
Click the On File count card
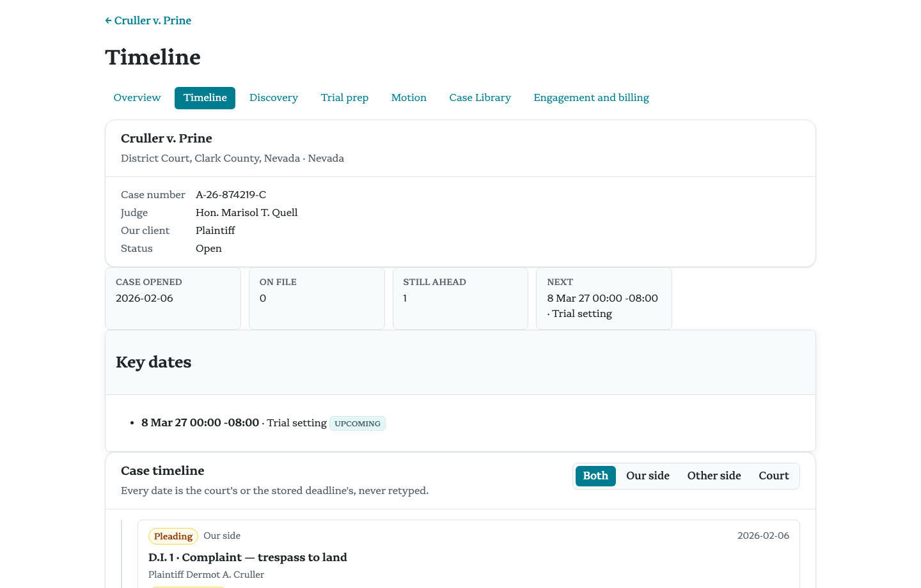[x=317, y=298]
